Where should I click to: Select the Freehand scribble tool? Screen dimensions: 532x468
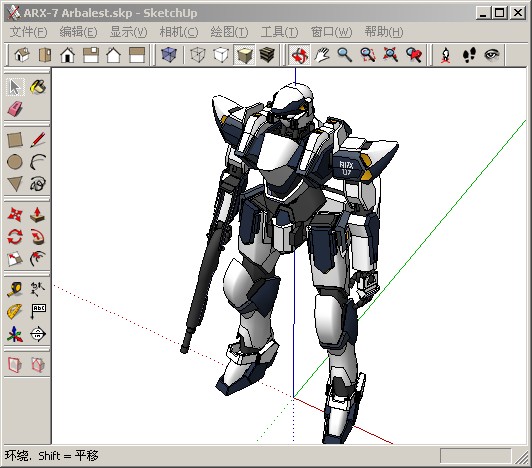(x=38, y=184)
